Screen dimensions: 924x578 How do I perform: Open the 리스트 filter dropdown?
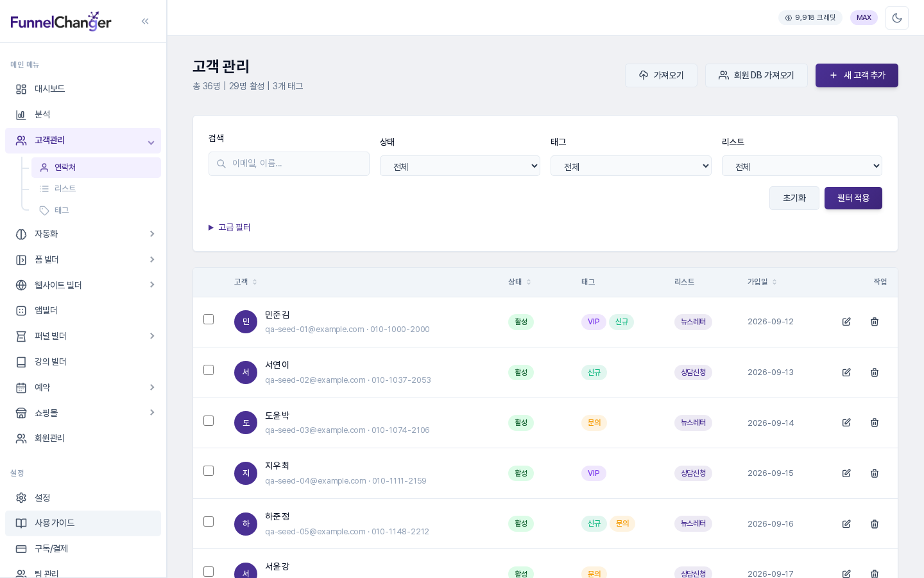pyautogui.click(x=802, y=166)
